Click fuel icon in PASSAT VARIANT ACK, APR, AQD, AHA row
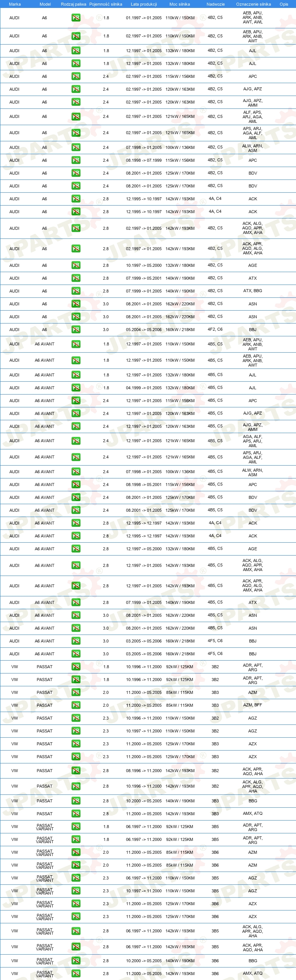Viewport: 296px width, 980px height. (76, 946)
